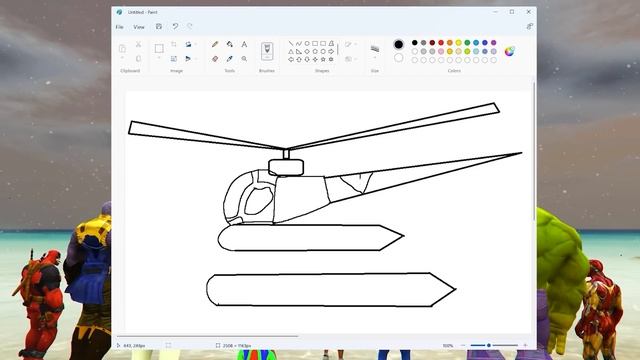This screenshot has width=640, height=360.
Task: Choose the rectangular Selection tool
Action: [x=159, y=49]
